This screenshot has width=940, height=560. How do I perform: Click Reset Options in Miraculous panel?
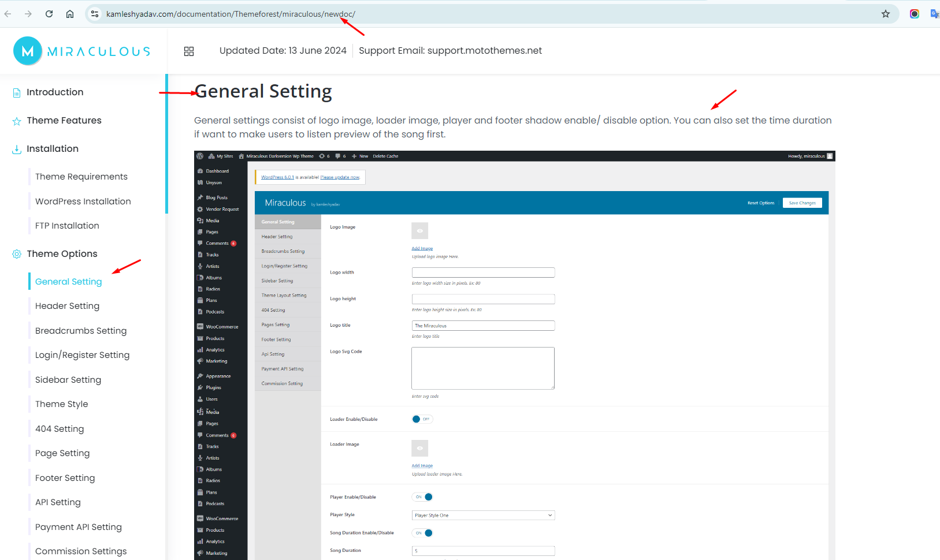[761, 203]
